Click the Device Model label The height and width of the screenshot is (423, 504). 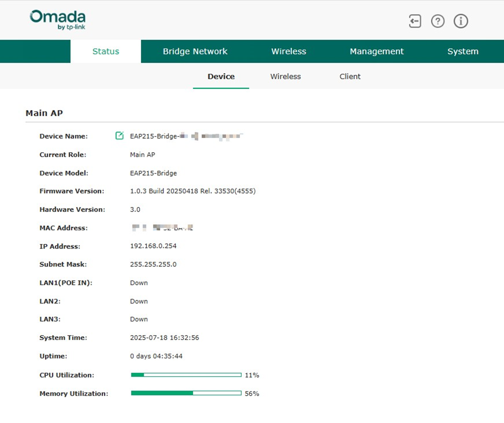(x=64, y=173)
